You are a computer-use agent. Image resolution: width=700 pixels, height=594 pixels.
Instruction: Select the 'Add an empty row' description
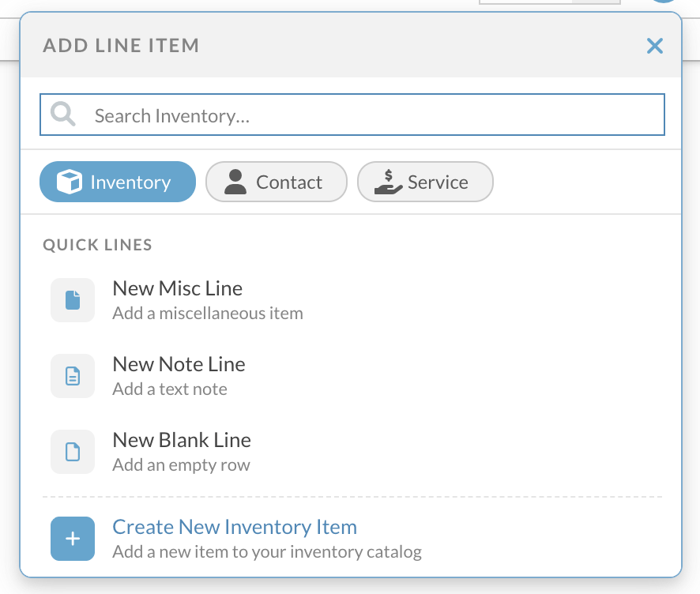pyautogui.click(x=181, y=465)
